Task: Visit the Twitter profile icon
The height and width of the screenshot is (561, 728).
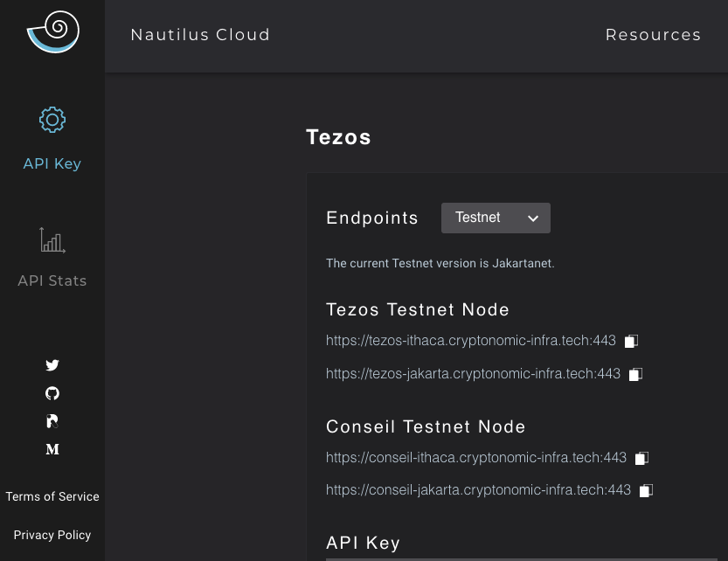Action: click(x=52, y=365)
